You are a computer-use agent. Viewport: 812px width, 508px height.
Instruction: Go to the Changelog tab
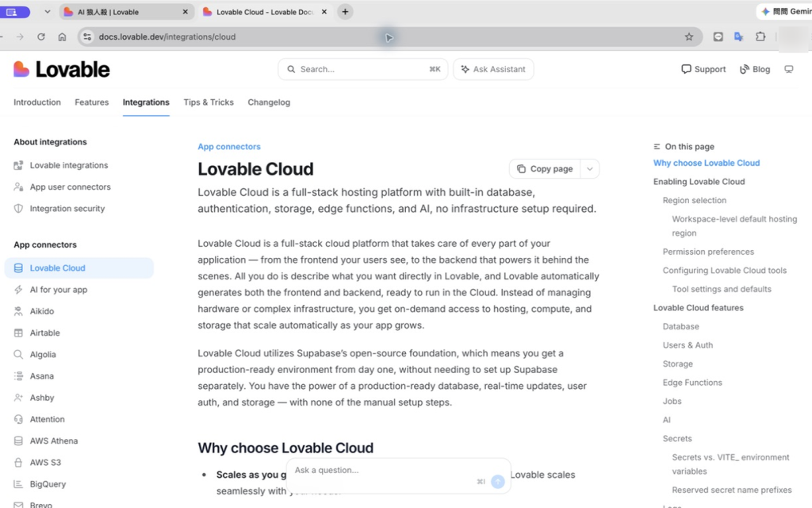(x=269, y=102)
